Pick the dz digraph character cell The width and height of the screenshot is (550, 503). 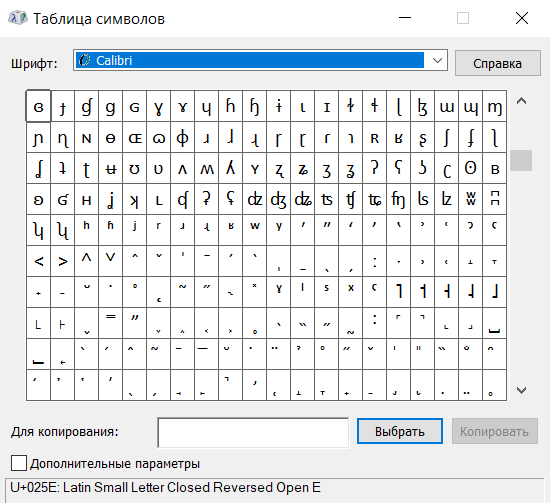tap(255, 199)
